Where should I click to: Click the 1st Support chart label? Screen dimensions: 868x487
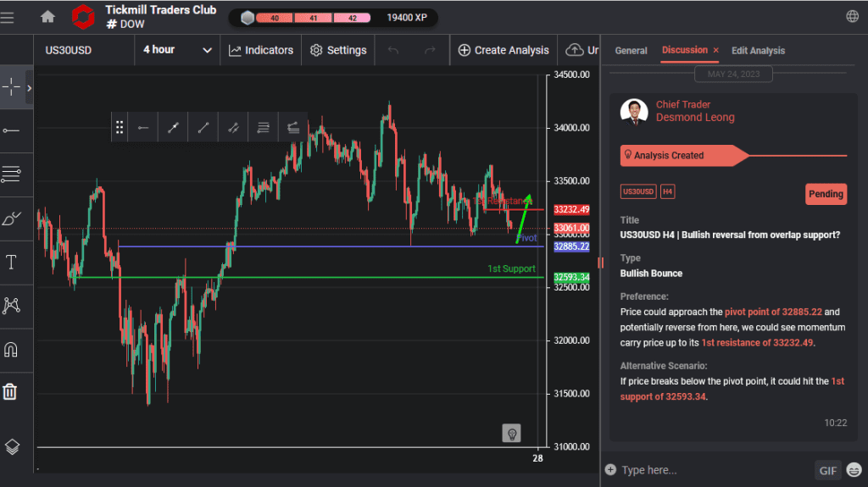click(x=511, y=268)
